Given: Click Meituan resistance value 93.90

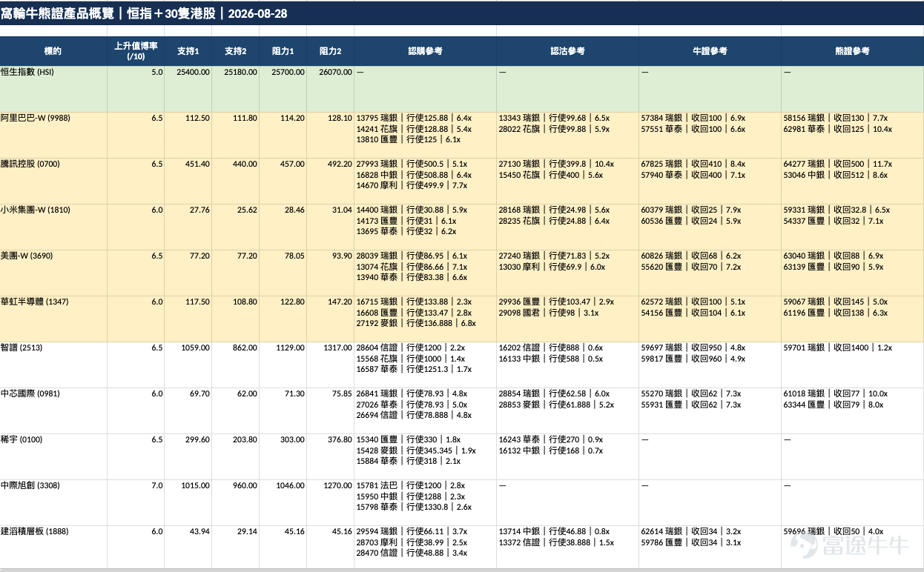Looking at the screenshot, I should (x=342, y=256).
